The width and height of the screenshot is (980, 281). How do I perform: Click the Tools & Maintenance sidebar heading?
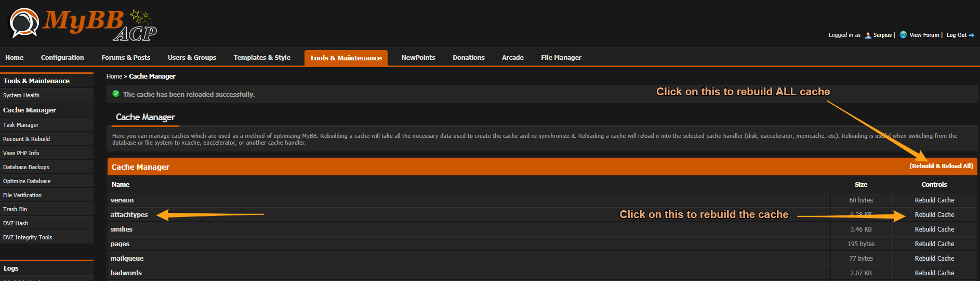pyautogui.click(x=36, y=81)
